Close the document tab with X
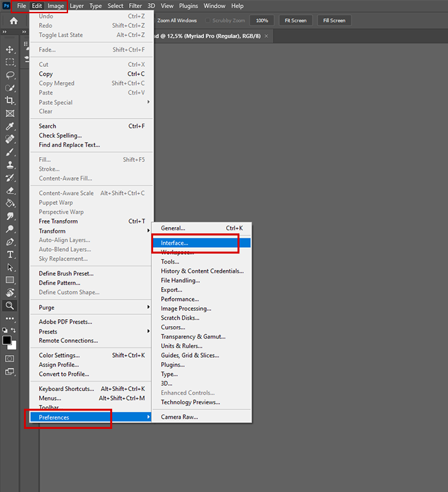Viewport: 448px width, 492px height. (x=266, y=36)
